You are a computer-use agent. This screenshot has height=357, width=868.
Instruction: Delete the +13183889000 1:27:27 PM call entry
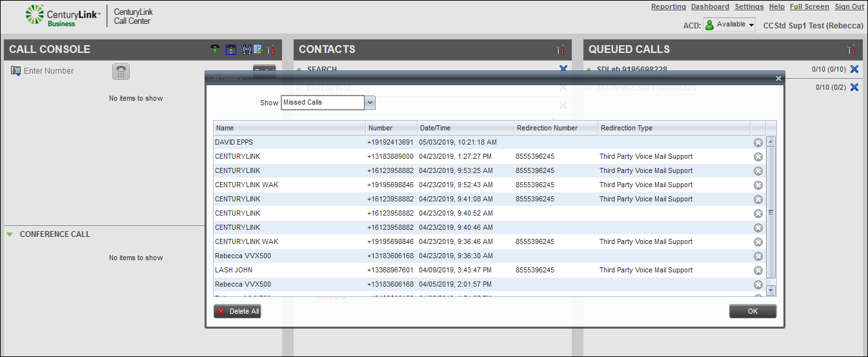click(758, 157)
